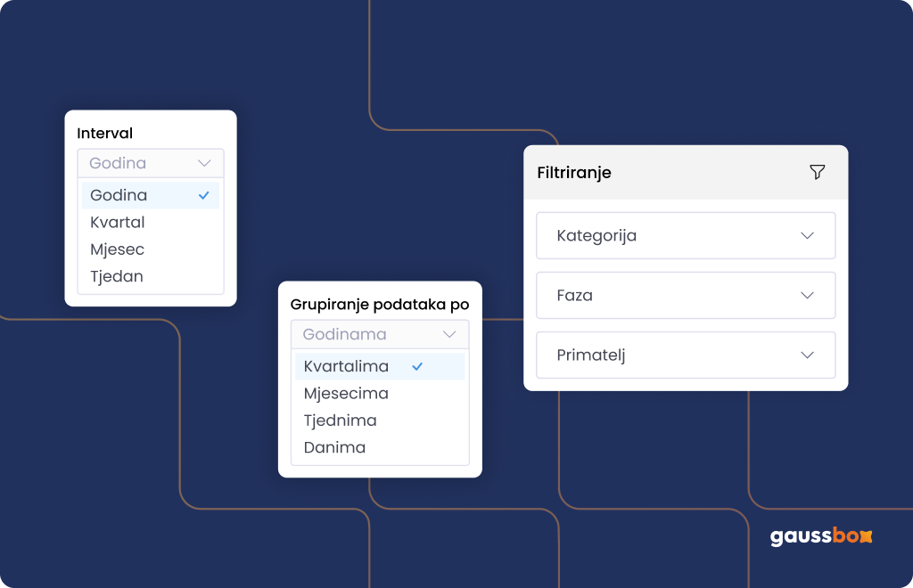Click the Filtriranje panel header
This screenshot has width=913, height=588.
tap(686, 172)
